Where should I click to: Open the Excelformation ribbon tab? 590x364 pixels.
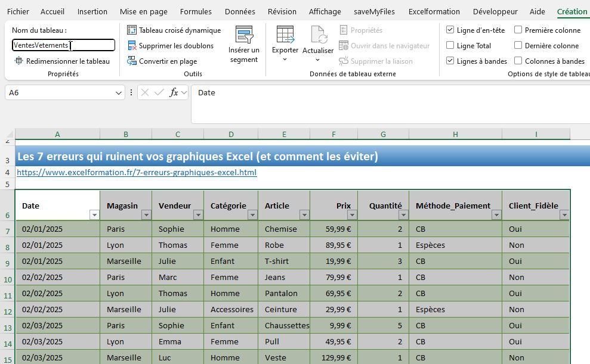(434, 11)
